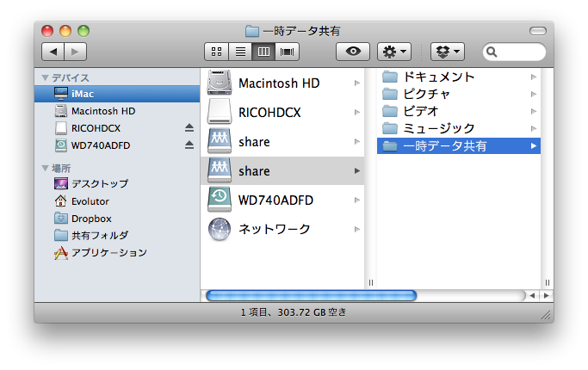Screen dimensions: 588x370
Task: Open Quick Look with the eye button
Action: [x=353, y=52]
